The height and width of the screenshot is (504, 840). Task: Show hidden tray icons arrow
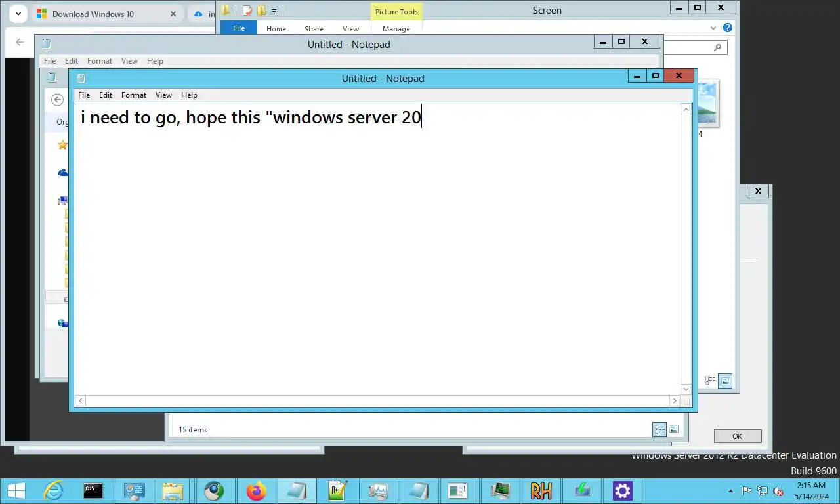(731, 491)
